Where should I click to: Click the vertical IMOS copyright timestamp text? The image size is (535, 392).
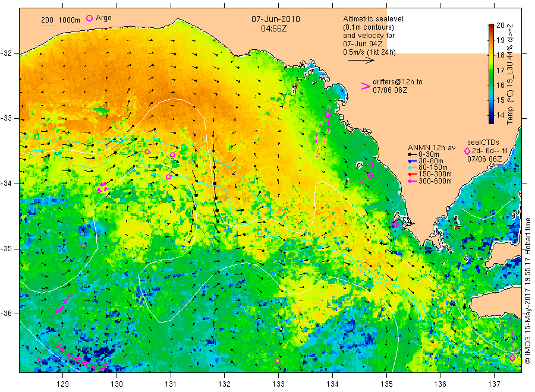[528, 290]
